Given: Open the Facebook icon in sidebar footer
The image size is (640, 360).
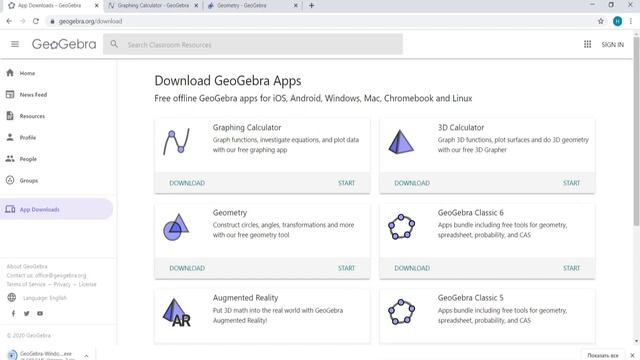Looking at the screenshot, I should 13,313.
